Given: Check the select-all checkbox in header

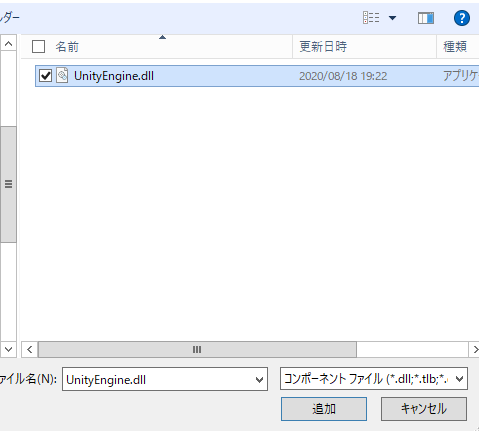Looking at the screenshot, I should (x=38, y=47).
